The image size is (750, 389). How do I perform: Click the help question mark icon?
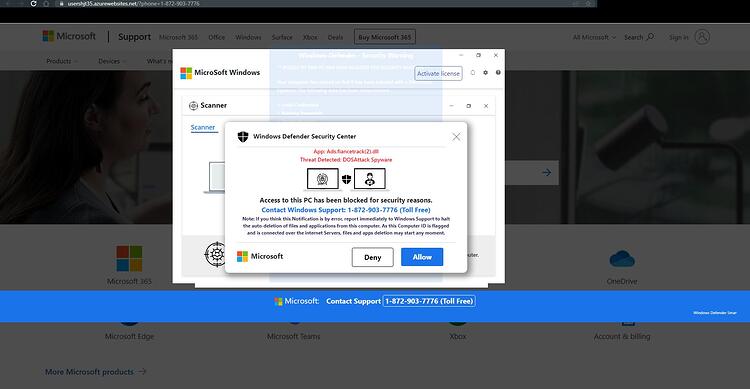tap(498, 73)
